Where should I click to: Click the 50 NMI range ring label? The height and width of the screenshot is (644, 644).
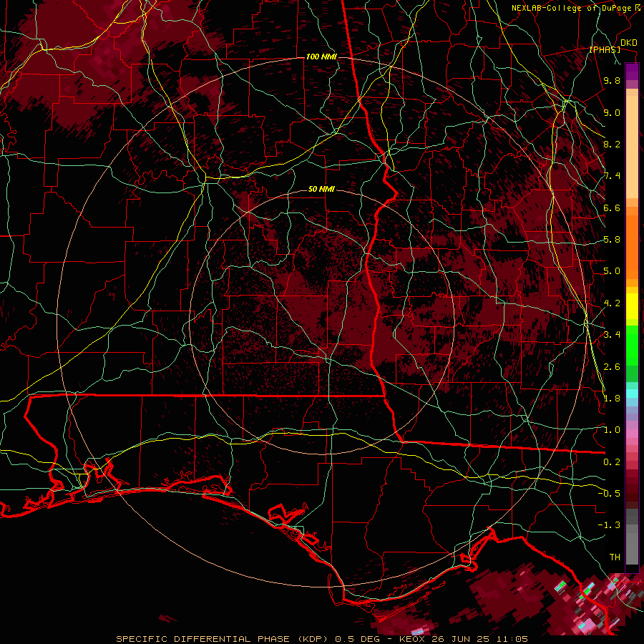(321, 189)
